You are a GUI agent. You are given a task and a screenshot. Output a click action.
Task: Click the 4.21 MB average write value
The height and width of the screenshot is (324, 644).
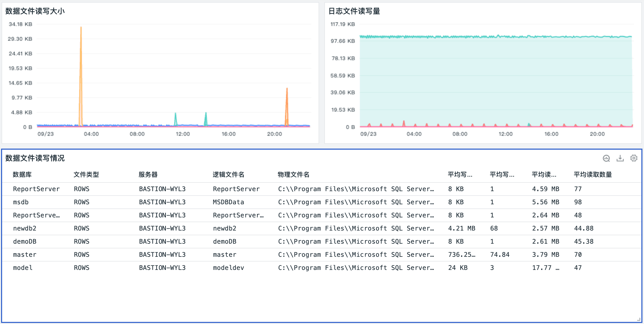pyautogui.click(x=462, y=228)
